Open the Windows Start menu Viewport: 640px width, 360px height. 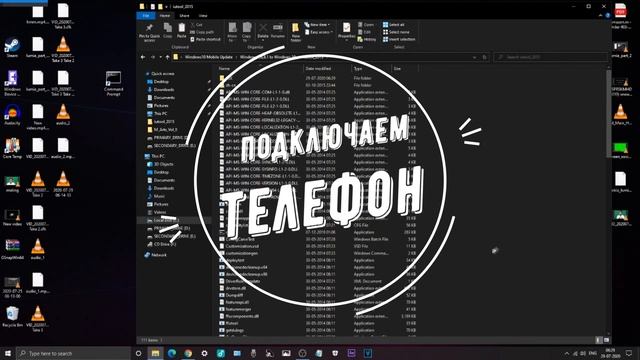pos(8,353)
